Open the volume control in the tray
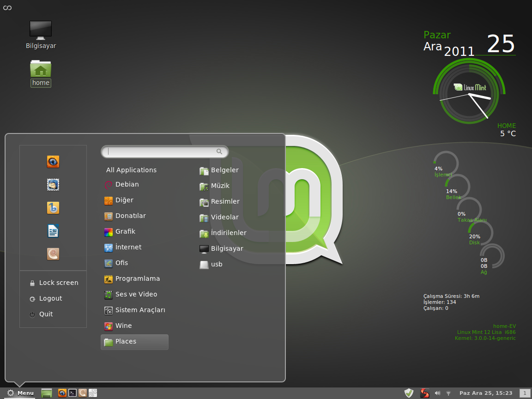 [x=437, y=393]
